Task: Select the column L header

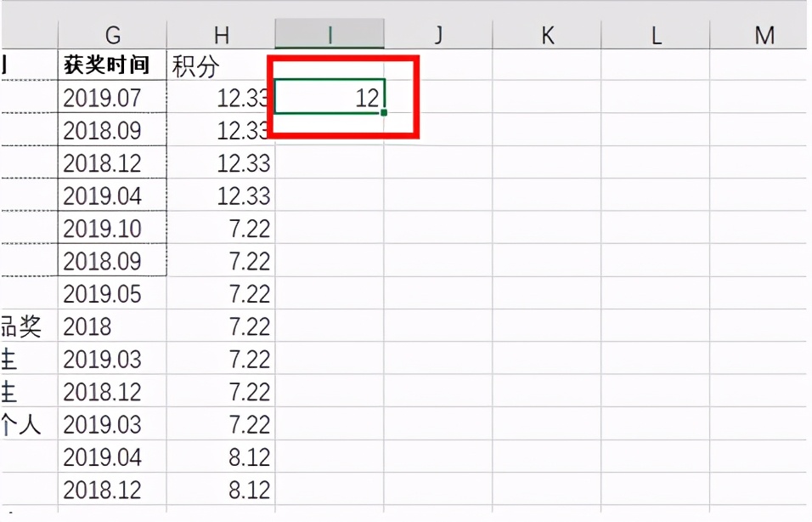Action: point(656,35)
